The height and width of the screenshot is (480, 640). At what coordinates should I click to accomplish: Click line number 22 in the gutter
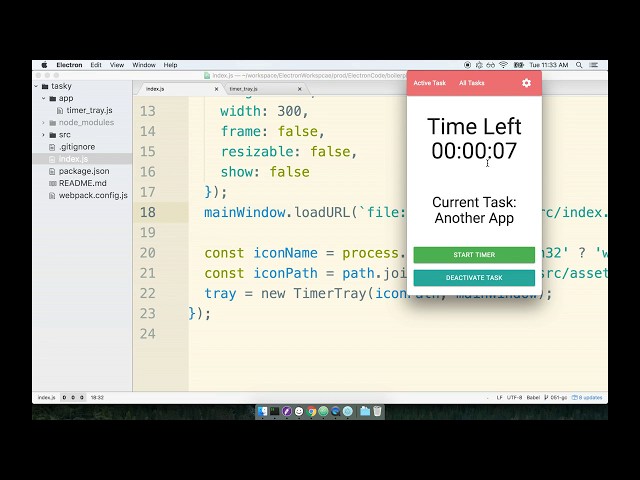[x=147, y=293]
